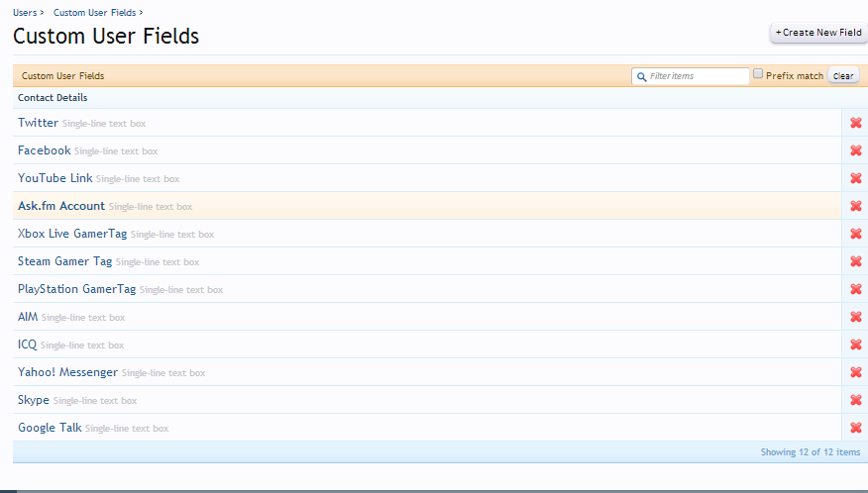
Task: Delete the AIM field
Action: 856,317
